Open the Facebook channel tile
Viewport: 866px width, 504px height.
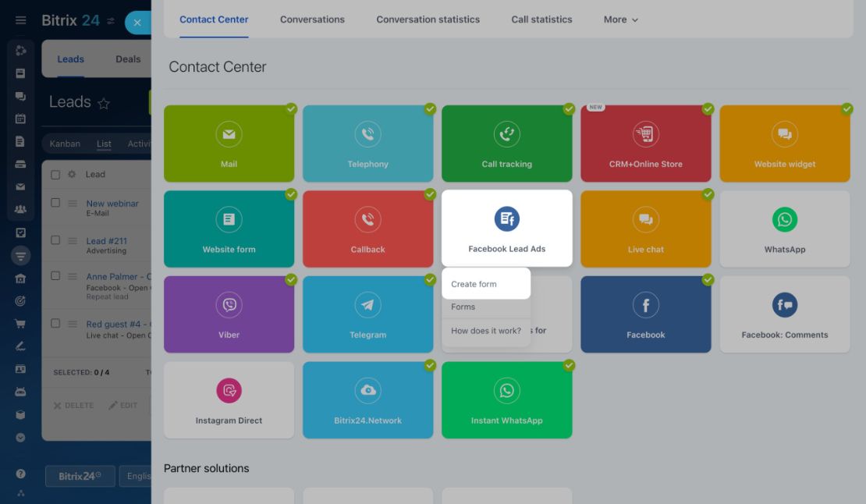point(646,314)
